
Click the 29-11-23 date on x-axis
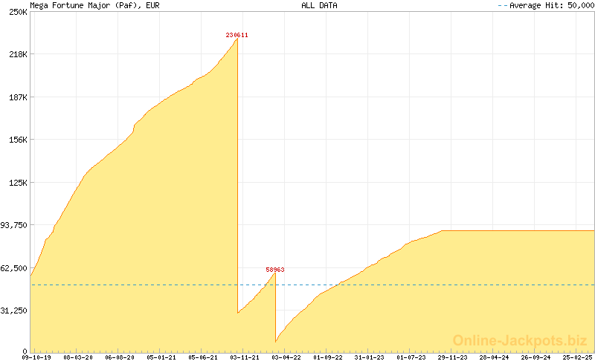click(453, 357)
